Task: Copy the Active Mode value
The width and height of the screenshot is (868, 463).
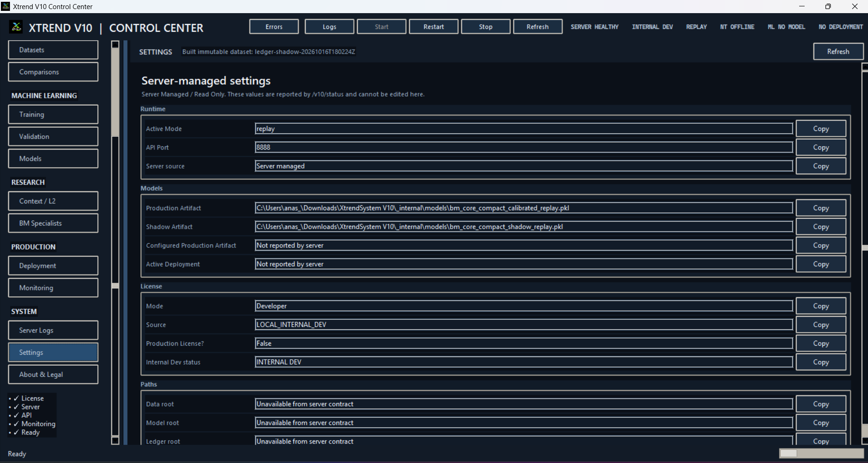Action: [821, 129]
